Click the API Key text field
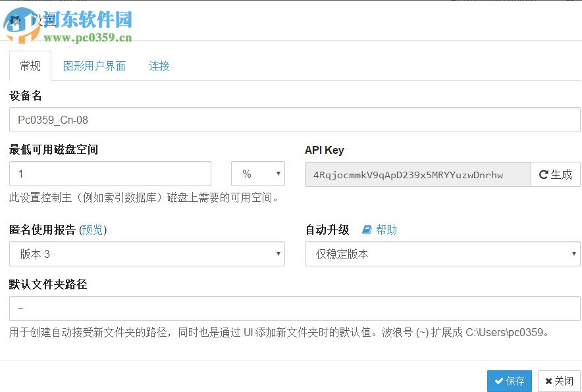The width and height of the screenshot is (582, 392). [418, 174]
